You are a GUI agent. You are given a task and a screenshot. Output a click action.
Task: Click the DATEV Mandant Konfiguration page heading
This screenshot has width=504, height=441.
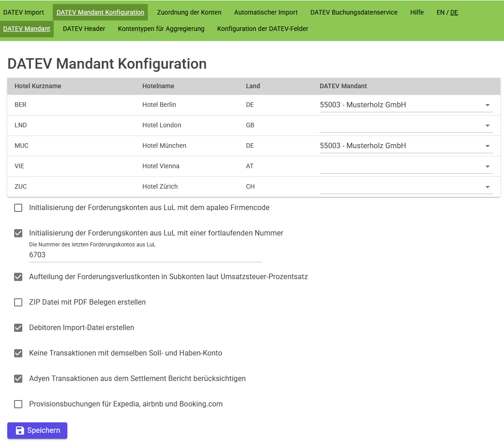[x=107, y=64]
